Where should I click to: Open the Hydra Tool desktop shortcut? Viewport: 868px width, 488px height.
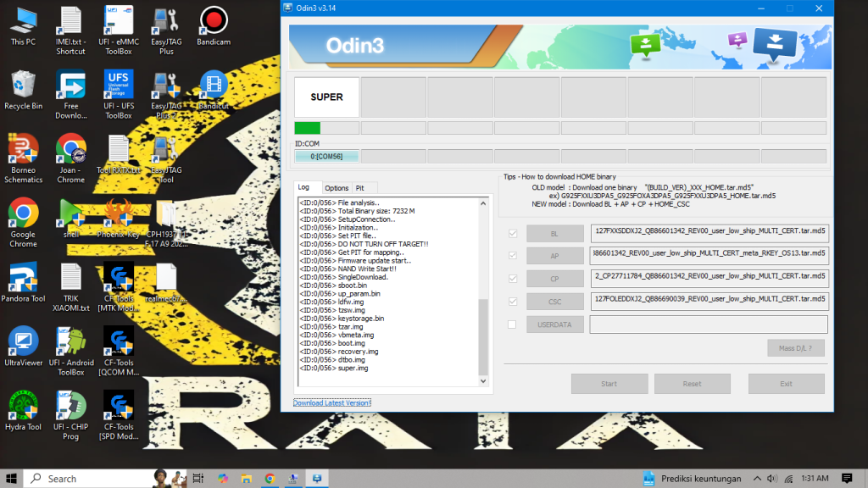coord(23,407)
